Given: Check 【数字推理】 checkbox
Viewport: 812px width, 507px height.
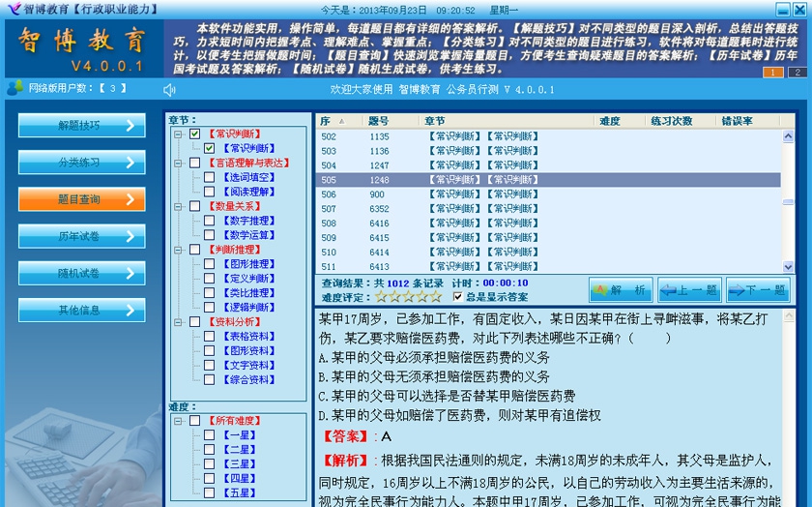Looking at the screenshot, I should (209, 221).
